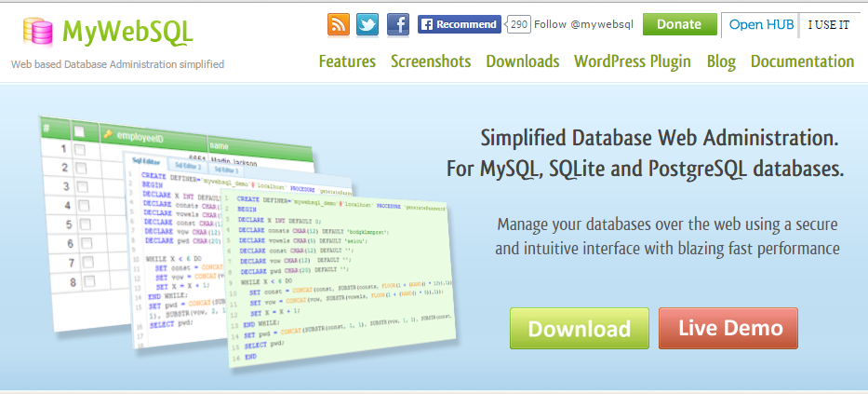This screenshot has height=394, width=868.
Task: Tick the row 1 checkbox in table illustration
Action: (x=80, y=149)
